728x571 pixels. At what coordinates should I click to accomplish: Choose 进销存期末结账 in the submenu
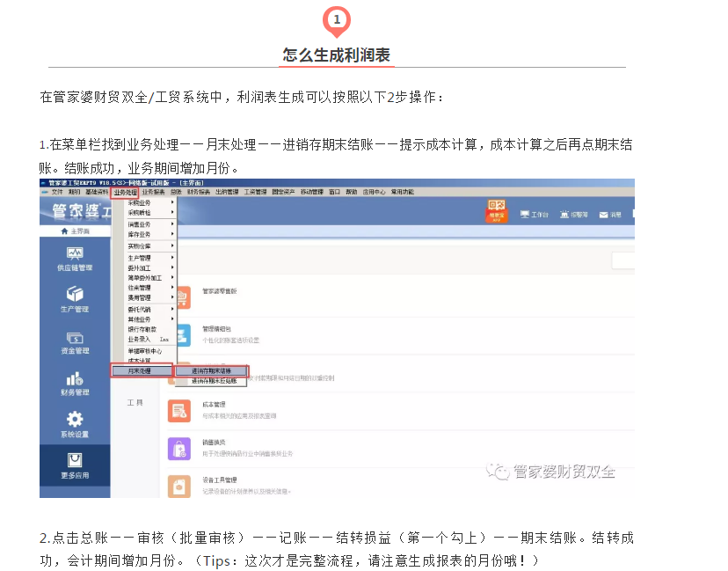click(x=211, y=370)
